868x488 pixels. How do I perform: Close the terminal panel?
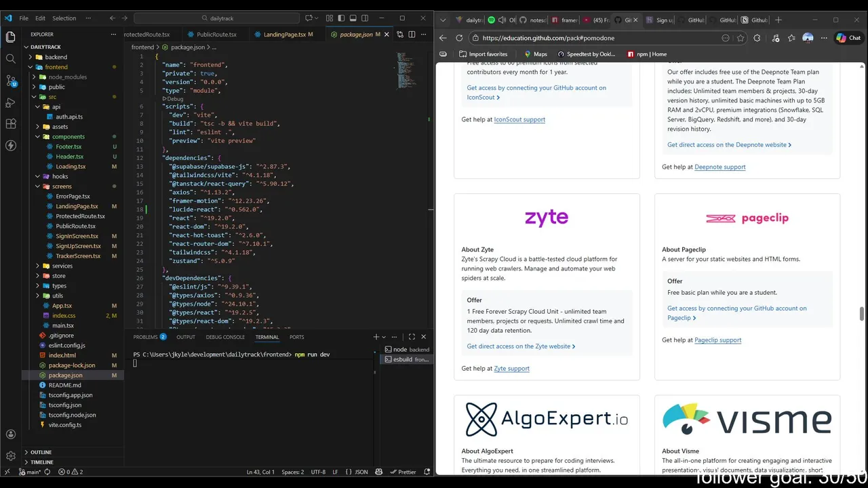click(424, 337)
